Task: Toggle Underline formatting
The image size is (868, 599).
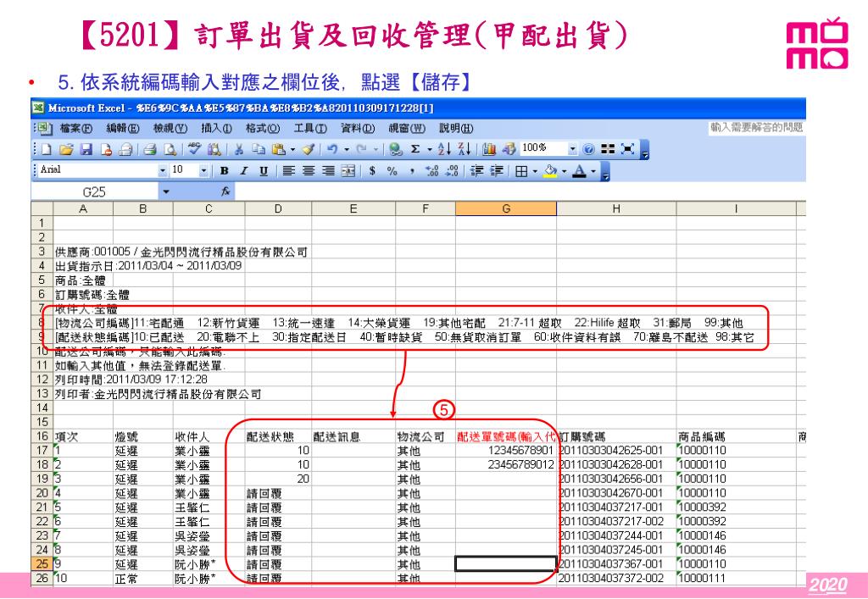Action: click(264, 171)
